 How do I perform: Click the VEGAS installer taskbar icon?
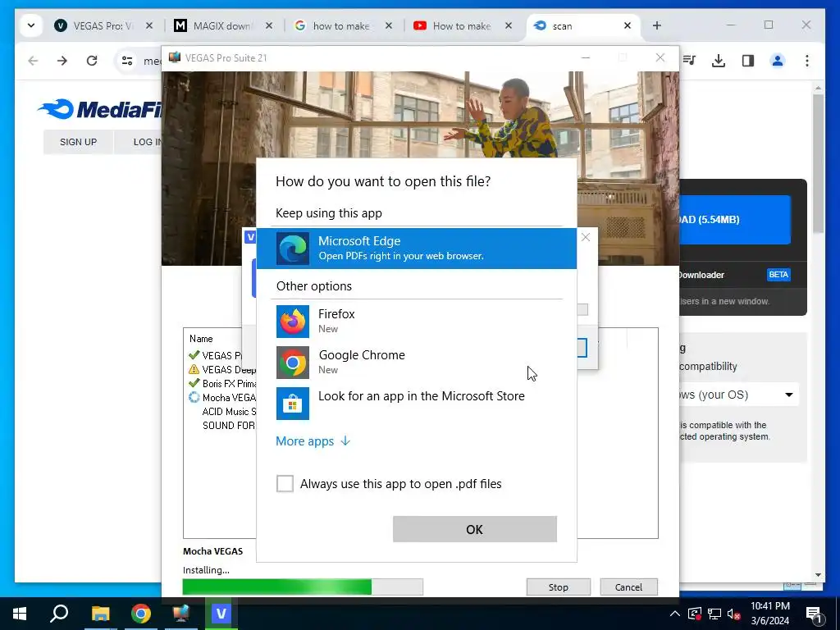[181, 614]
